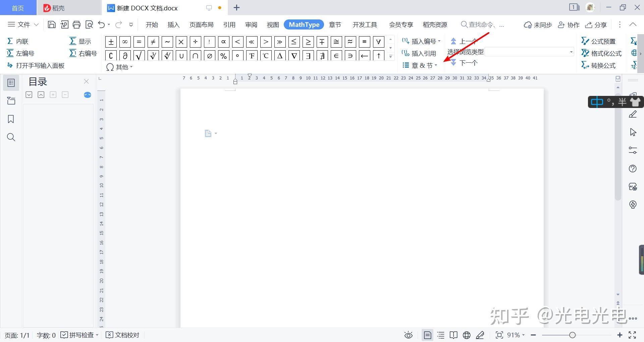Screen dimensions: 644x342
Task: Open the search pane in left sidebar
Action: coord(11,137)
